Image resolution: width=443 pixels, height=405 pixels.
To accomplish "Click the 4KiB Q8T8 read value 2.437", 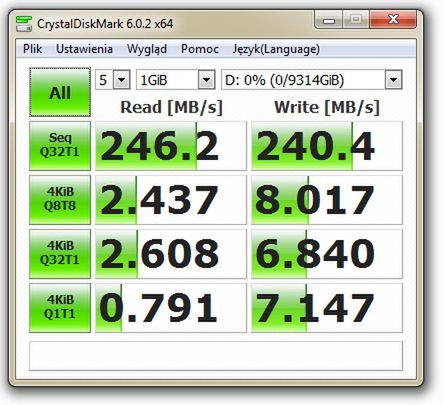I will (x=171, y=200).
